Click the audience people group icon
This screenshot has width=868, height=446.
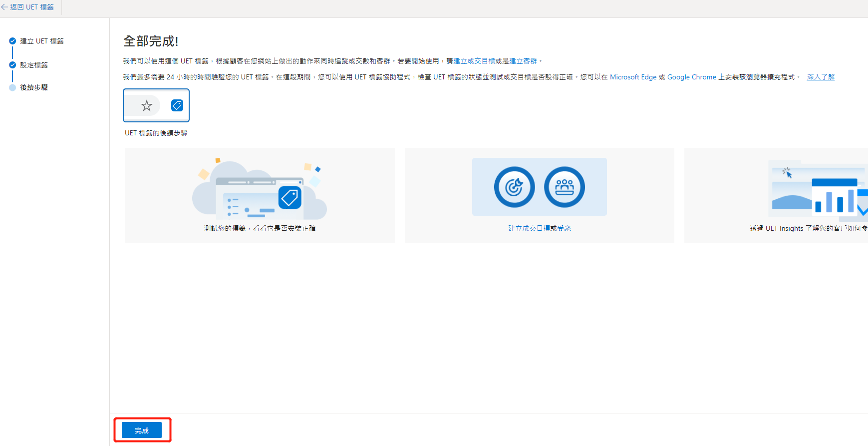coord(565,187)
